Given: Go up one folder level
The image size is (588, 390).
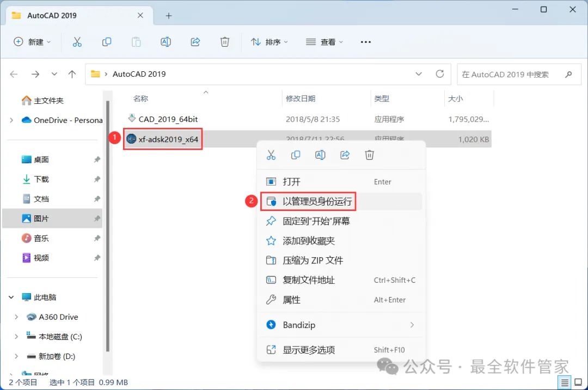Looking at the screenshot, I should [72, 74].
